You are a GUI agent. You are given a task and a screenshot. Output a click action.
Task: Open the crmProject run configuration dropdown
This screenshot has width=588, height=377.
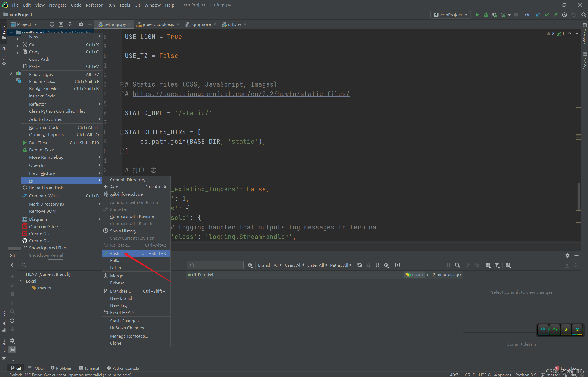(451, 15)
